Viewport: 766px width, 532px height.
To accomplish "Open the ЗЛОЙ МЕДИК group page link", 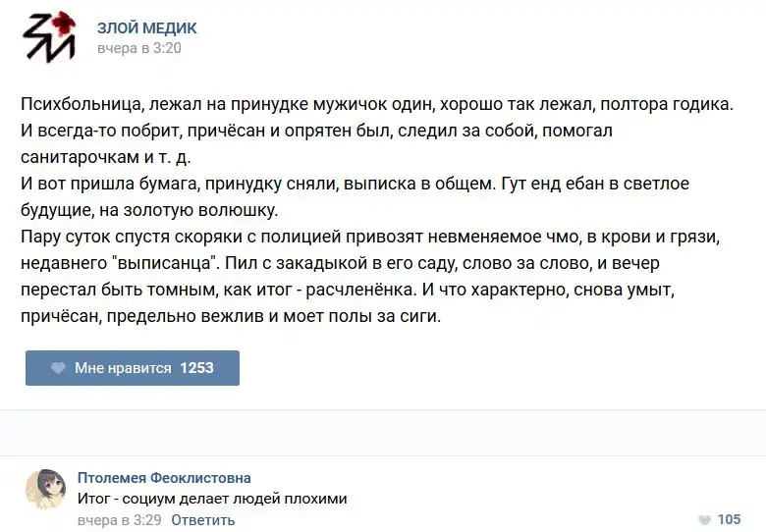I will click(146, 27).
